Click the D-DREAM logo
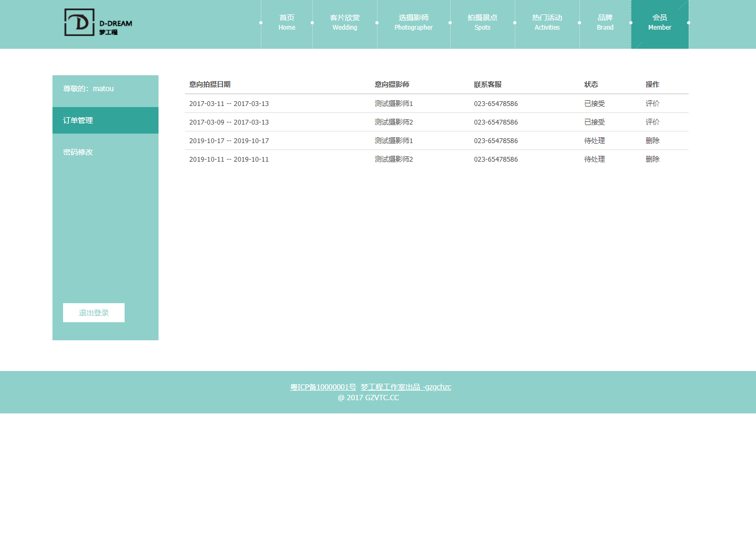756x556 pixels. 98,23
